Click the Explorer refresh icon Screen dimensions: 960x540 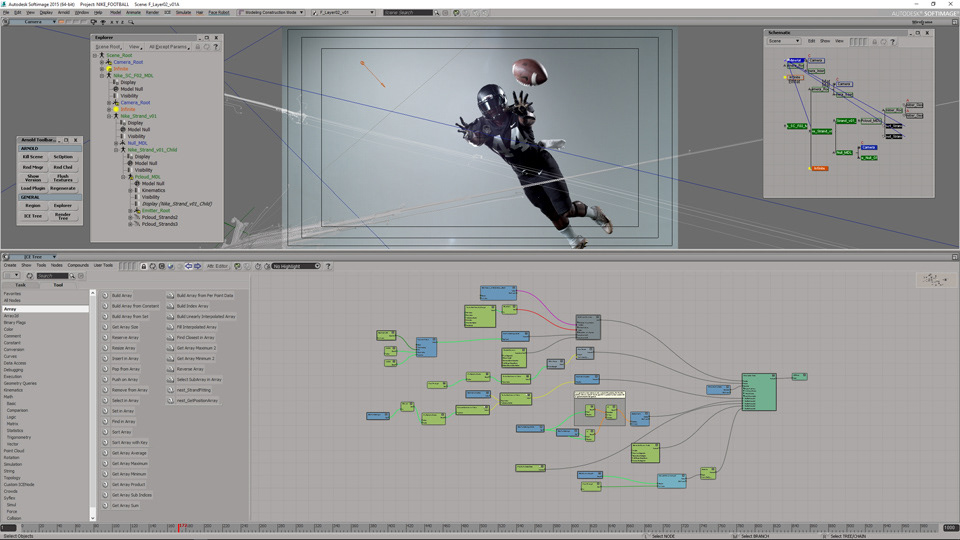tap(206, 47)
